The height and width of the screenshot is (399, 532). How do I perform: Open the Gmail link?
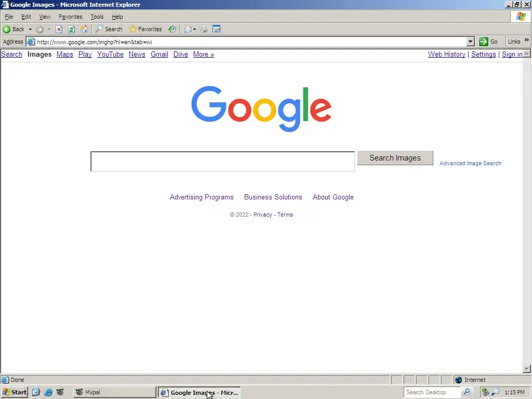point(159,54)
